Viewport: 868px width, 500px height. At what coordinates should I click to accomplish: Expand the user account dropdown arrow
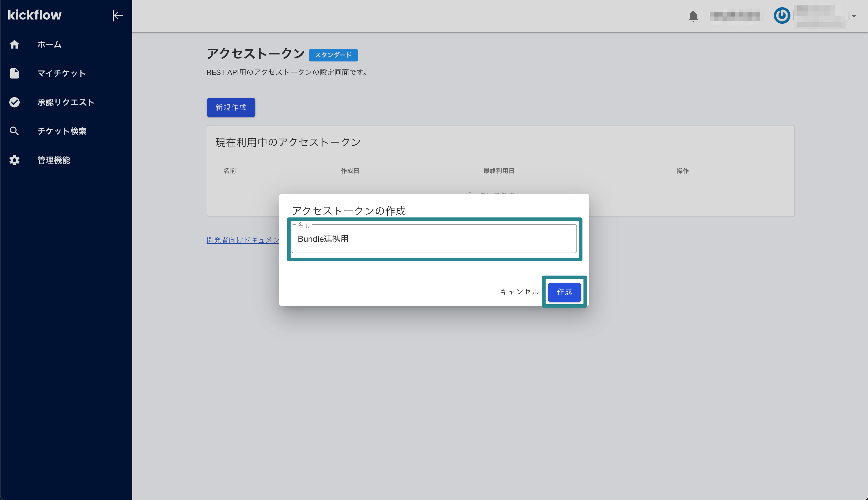tap(854, 16)
